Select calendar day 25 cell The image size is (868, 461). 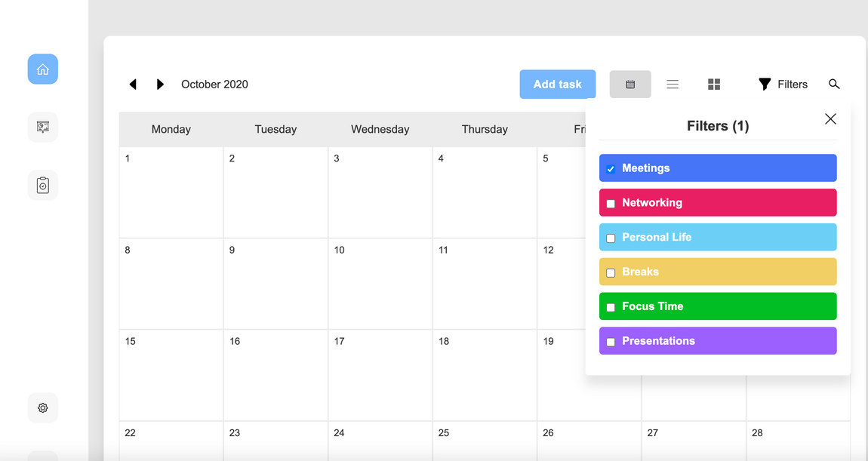(x=485, y=441)
